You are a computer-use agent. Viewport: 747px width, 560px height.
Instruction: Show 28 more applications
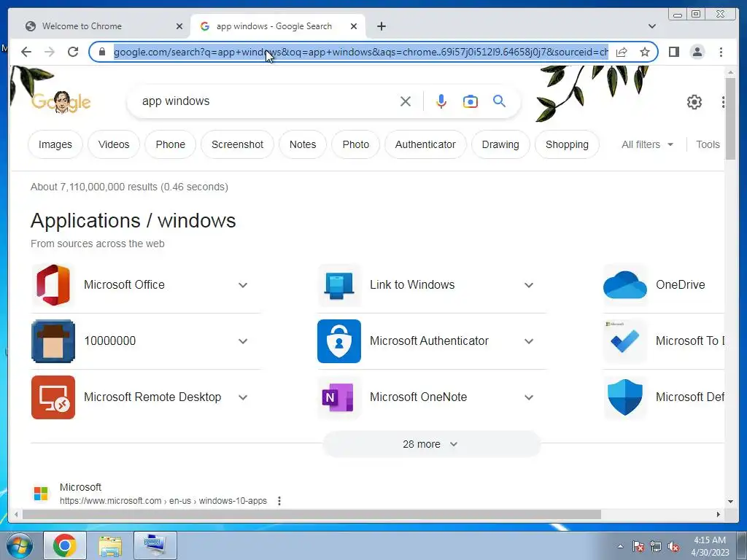tap(431, 444)
